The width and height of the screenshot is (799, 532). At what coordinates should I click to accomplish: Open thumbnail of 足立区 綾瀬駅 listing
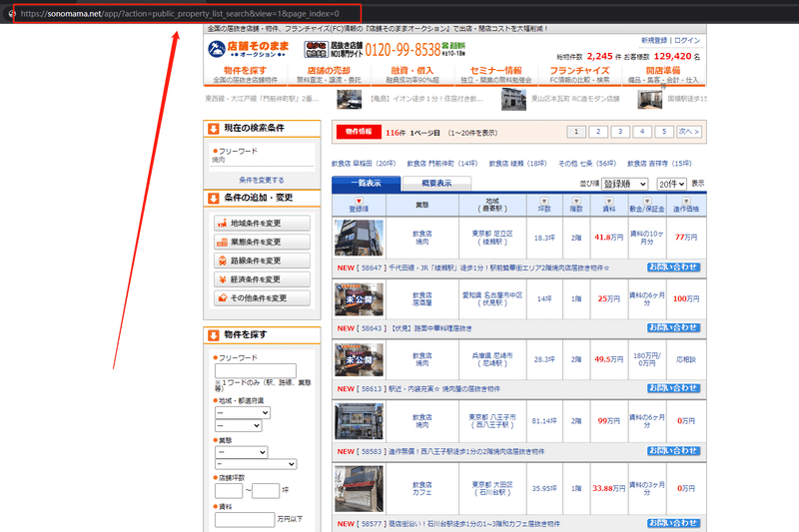coord(360,238)
